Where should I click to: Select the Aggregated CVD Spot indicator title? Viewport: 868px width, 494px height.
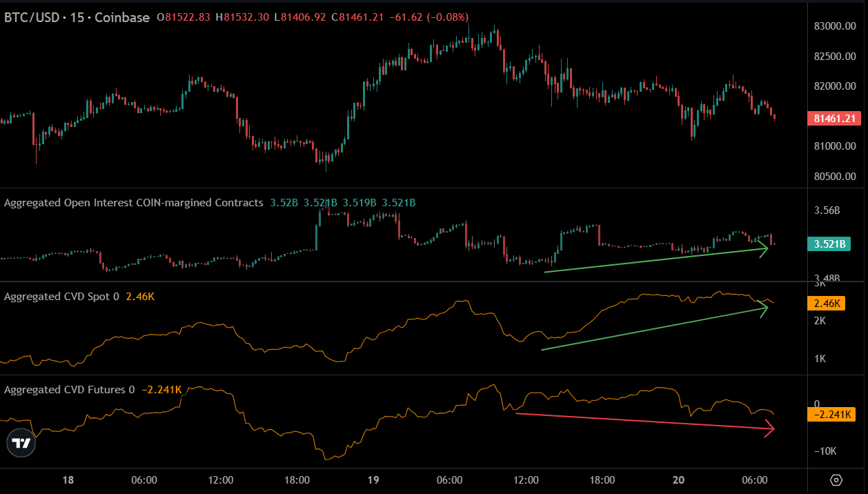pos(62,297)
